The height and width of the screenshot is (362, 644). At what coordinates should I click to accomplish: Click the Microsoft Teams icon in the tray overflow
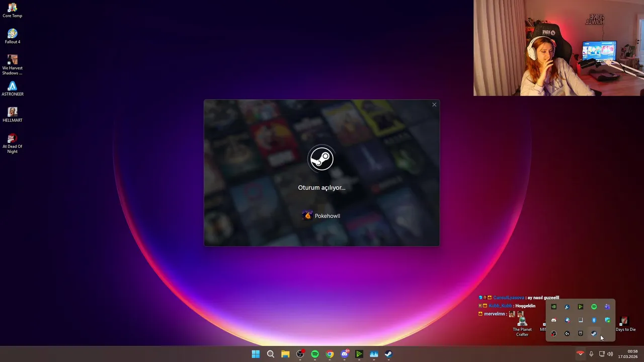tap(607, 307)
